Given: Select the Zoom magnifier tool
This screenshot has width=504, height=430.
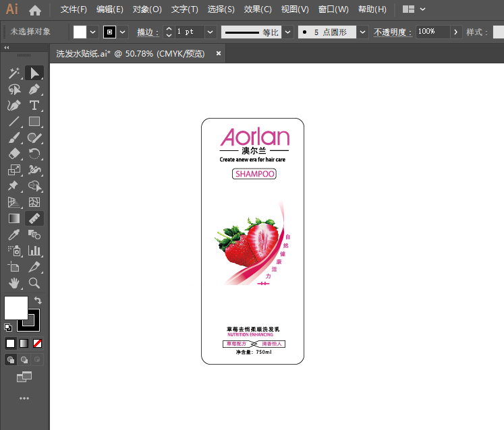Looking at the screenshot, I should tap(34, 283).
